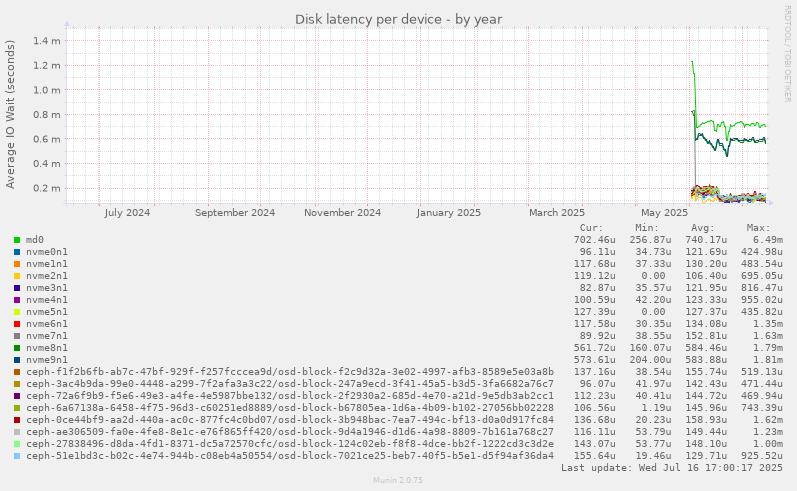Click the September 2024 axis label

click(x=235, y=213)
